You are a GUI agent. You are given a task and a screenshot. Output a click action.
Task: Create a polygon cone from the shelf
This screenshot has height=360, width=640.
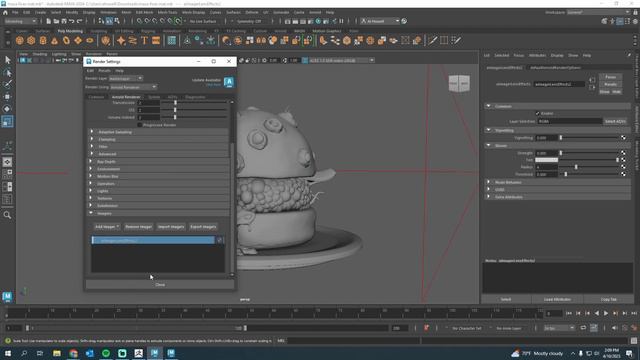coord(54,40)
